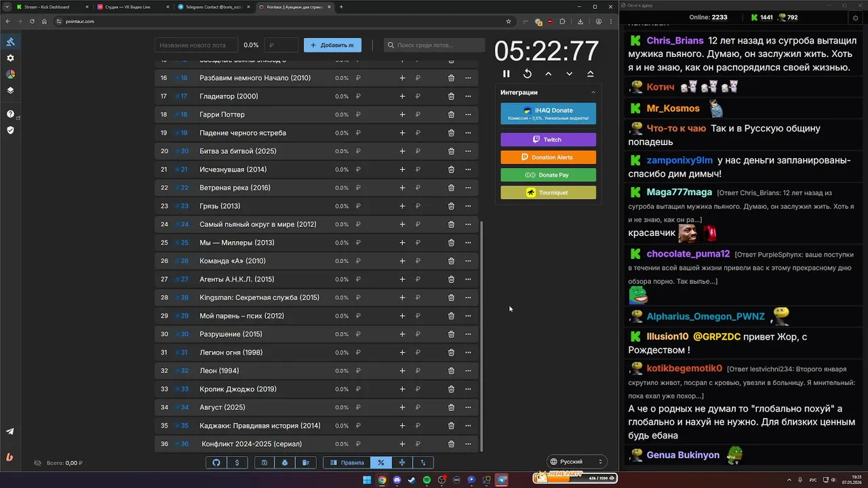
Task: Connect Donation Alerts integration
Action: click(548, 157)
